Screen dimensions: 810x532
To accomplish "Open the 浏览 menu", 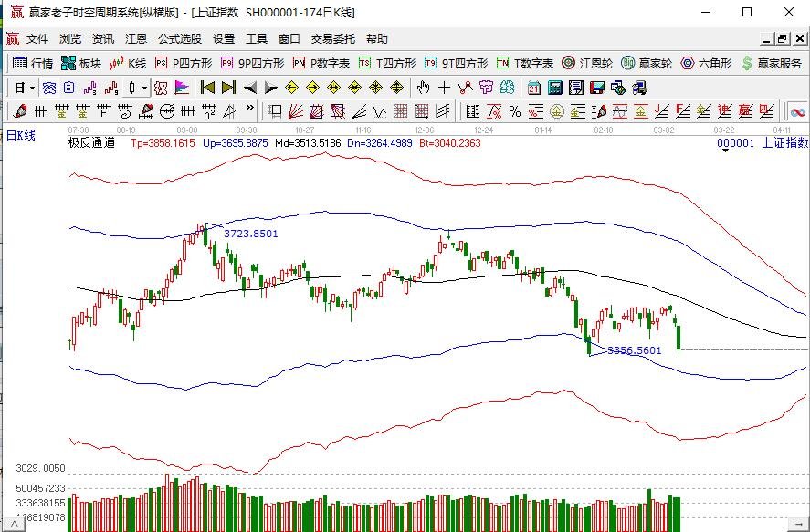I will (70, 38).
